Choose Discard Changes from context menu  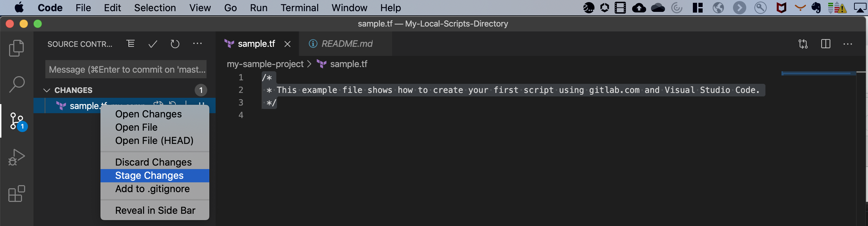coord(153,162)
